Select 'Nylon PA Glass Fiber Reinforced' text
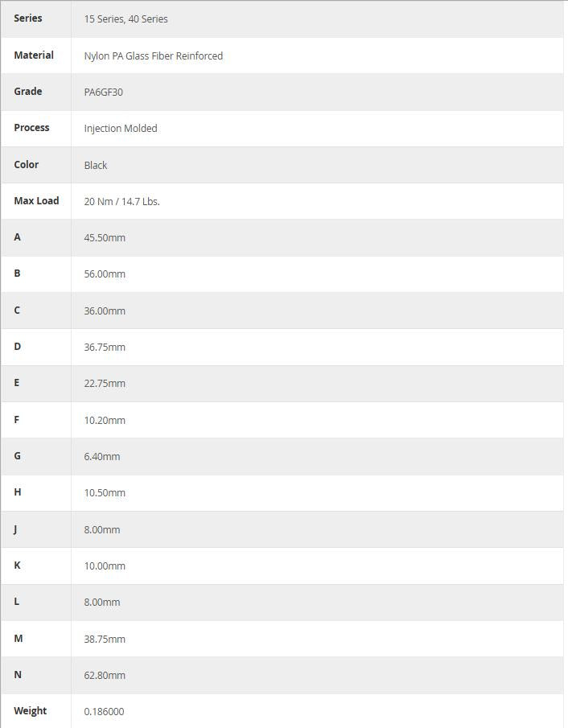The image size is (568, 728). (153, 56)
